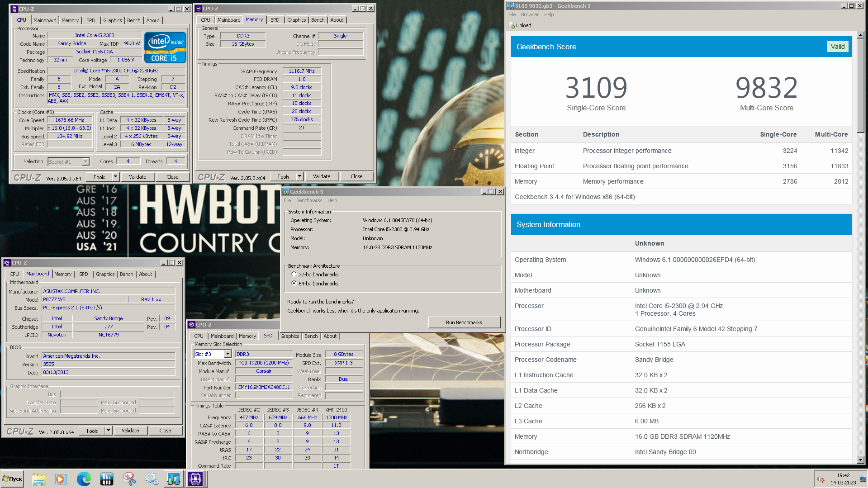Click Processor Codename Sandy Bridge row

pyautogui.click(x=681, y=360)
